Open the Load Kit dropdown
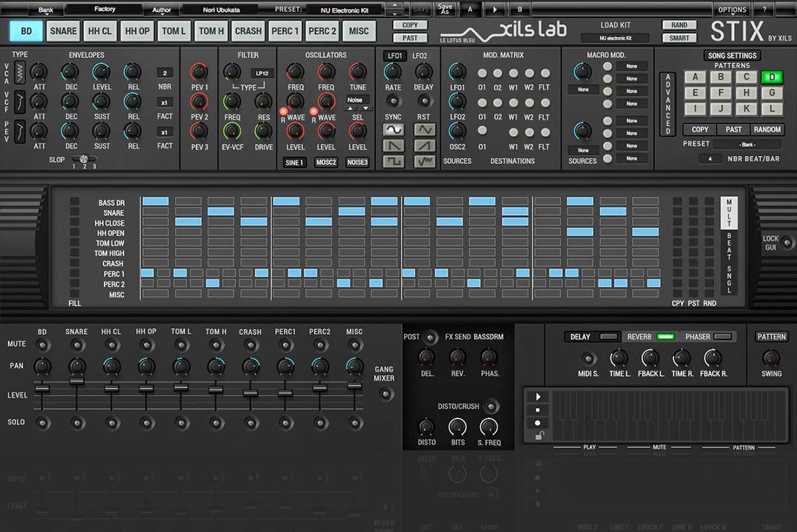Screen dimensions: 797x532 (616, 39)
